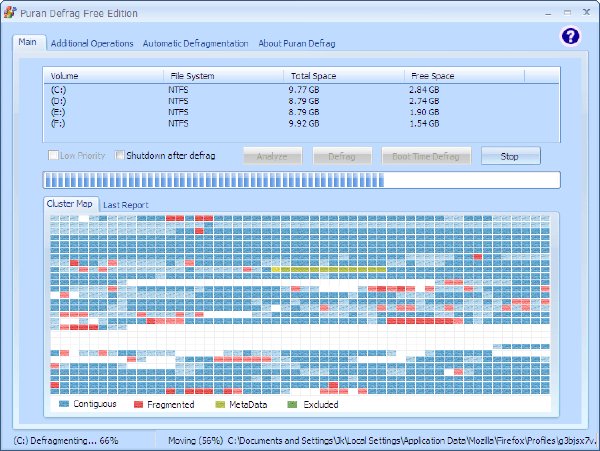Click the defrag progress bar

pos(302,180)
